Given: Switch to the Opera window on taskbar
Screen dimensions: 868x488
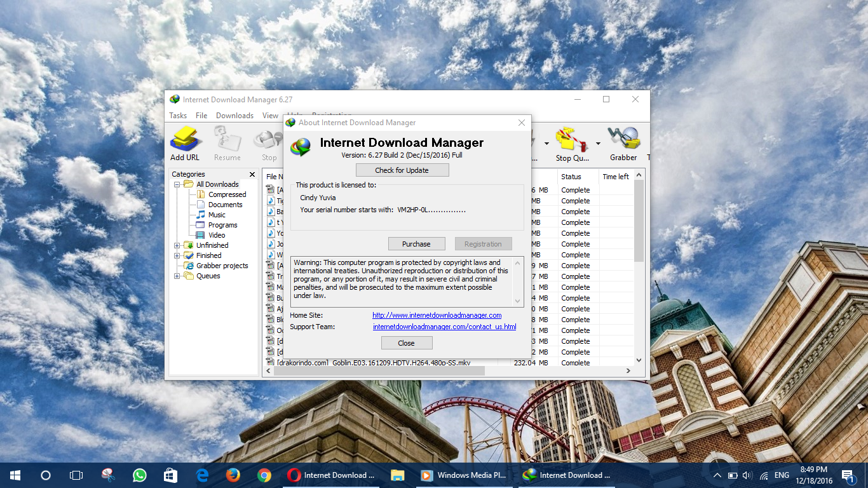Looking at the screenshot, I should [x=330, y=475].
